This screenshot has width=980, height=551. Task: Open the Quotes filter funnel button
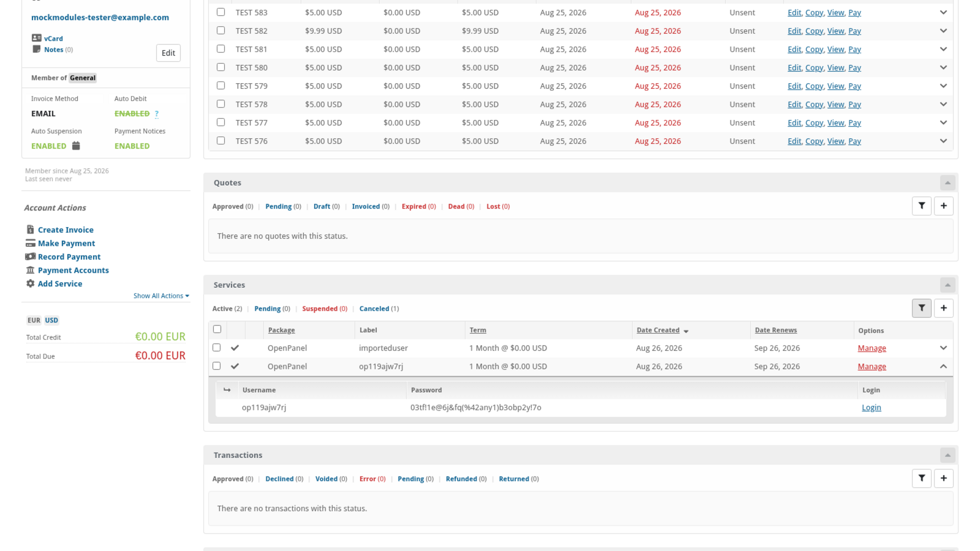(921, 206)
